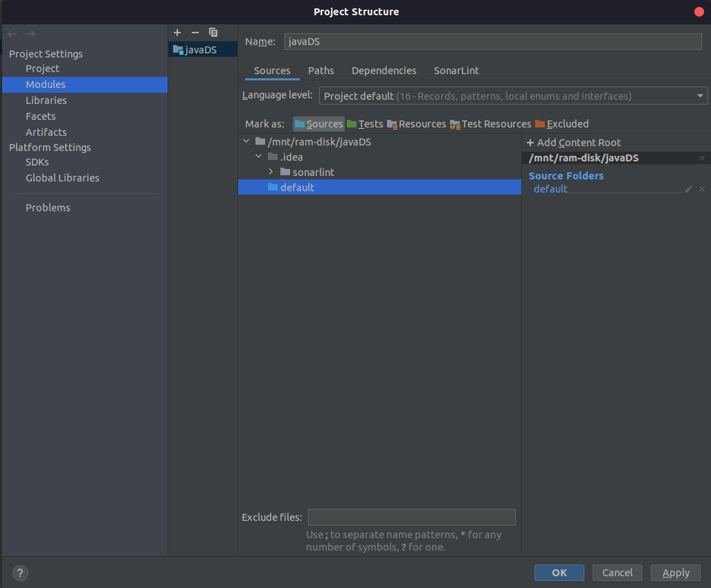Collapse the /mnt/ram-disk/javaDS tree node
Image resolution: width=711 pixels, height=588 pixels.
pos(246,141)
